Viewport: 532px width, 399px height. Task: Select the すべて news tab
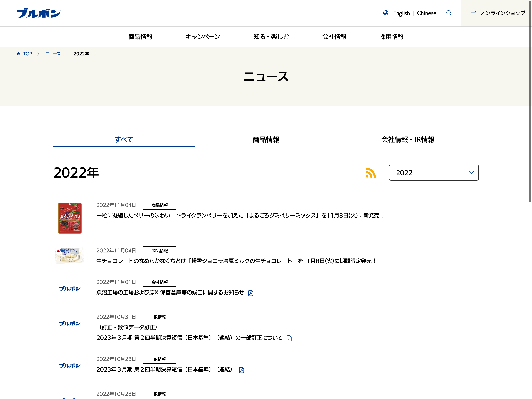click(124, 140)
